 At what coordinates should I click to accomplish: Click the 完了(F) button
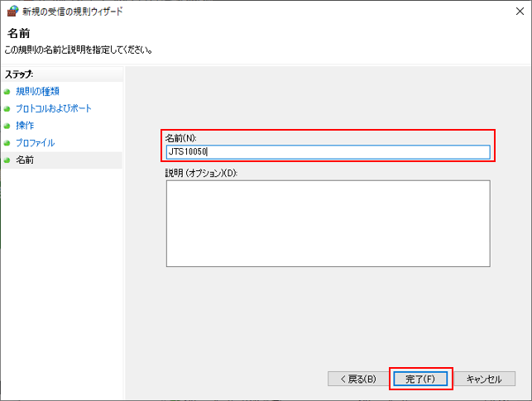point(420,379)
